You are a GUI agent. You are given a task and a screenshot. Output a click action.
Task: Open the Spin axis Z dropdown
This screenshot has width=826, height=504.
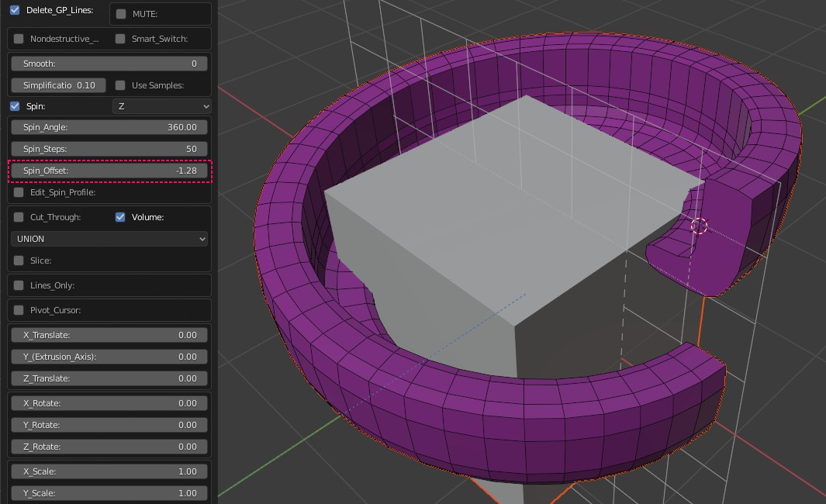coord(162,106)
